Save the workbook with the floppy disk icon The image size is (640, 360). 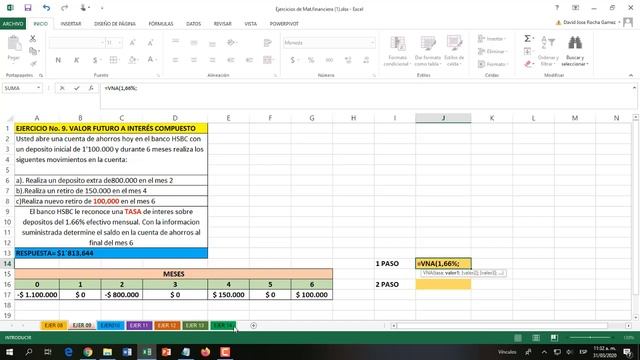pos(28,8)
